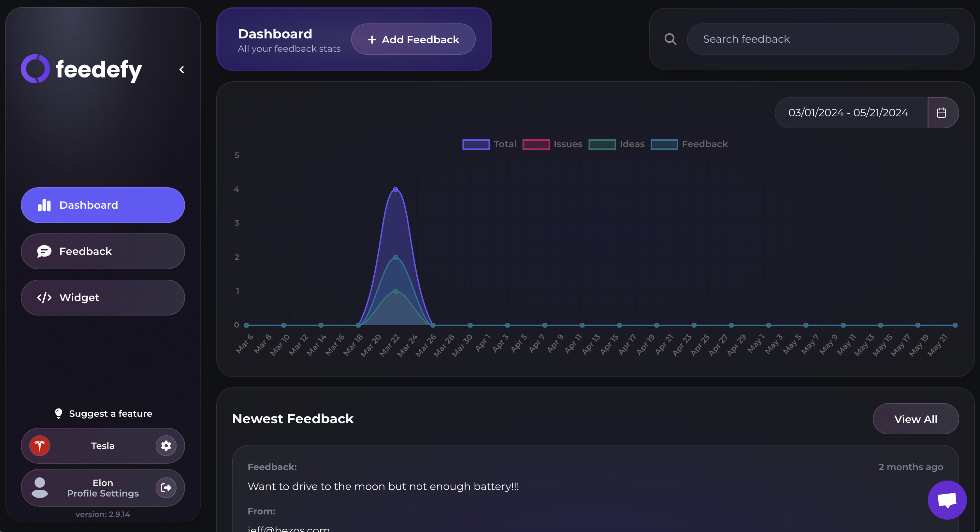
Task: Toggle the Issues series legend box
Action: (x=536, y=144)
